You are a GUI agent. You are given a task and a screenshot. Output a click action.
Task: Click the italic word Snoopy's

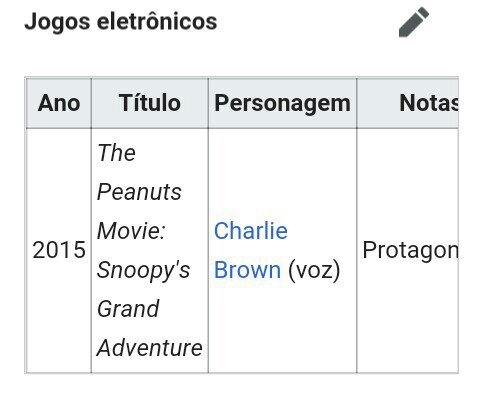click(143, 270)
